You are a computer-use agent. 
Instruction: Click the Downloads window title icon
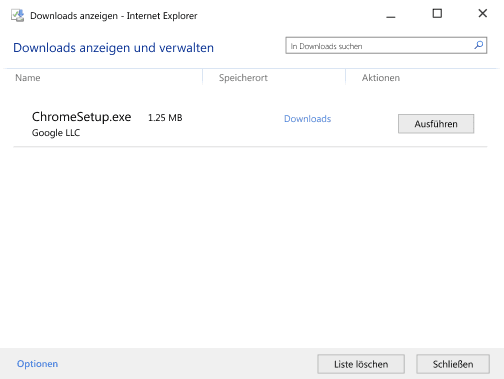(x=18, y=15)
